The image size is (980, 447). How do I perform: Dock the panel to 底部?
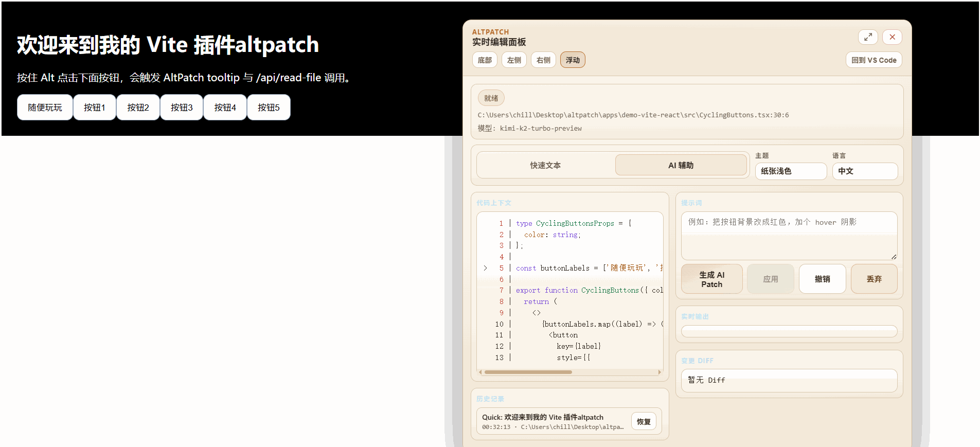(x=485, y=60)
